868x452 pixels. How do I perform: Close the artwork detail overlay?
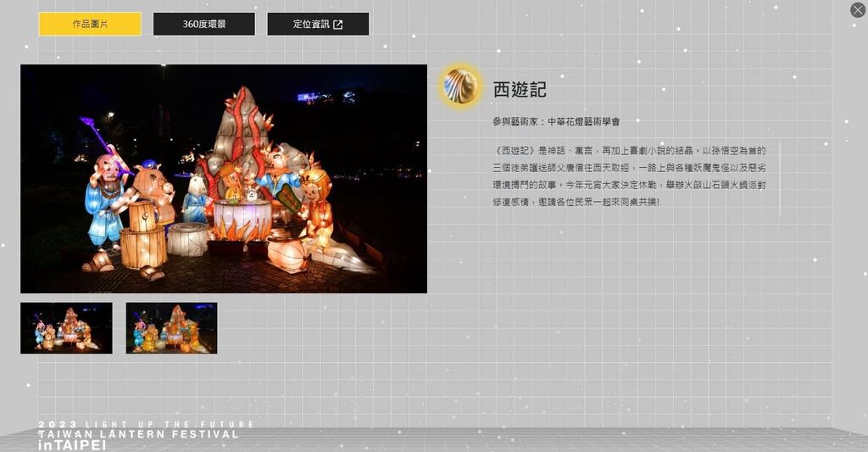858,10
